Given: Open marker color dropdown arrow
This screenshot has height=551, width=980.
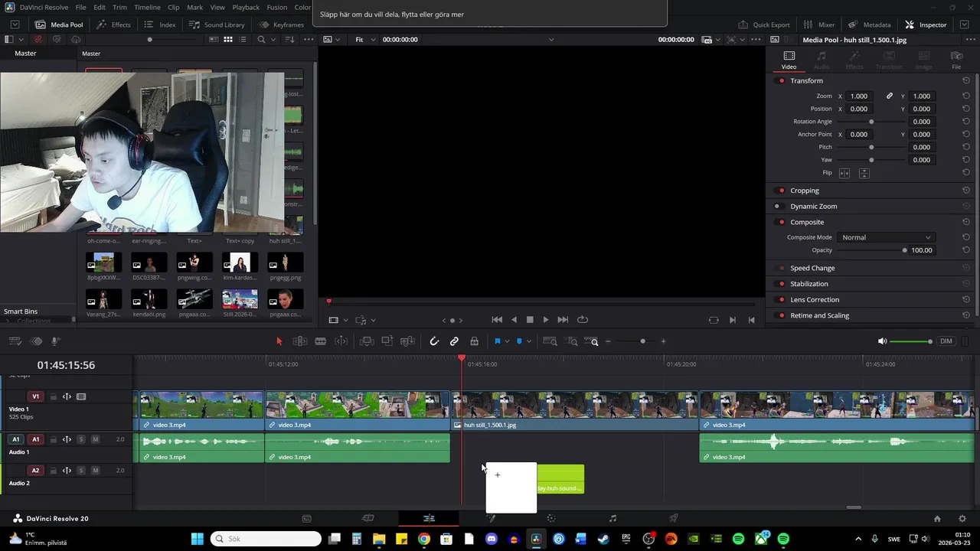Looking at the screenshot, I should pos(529,341).
